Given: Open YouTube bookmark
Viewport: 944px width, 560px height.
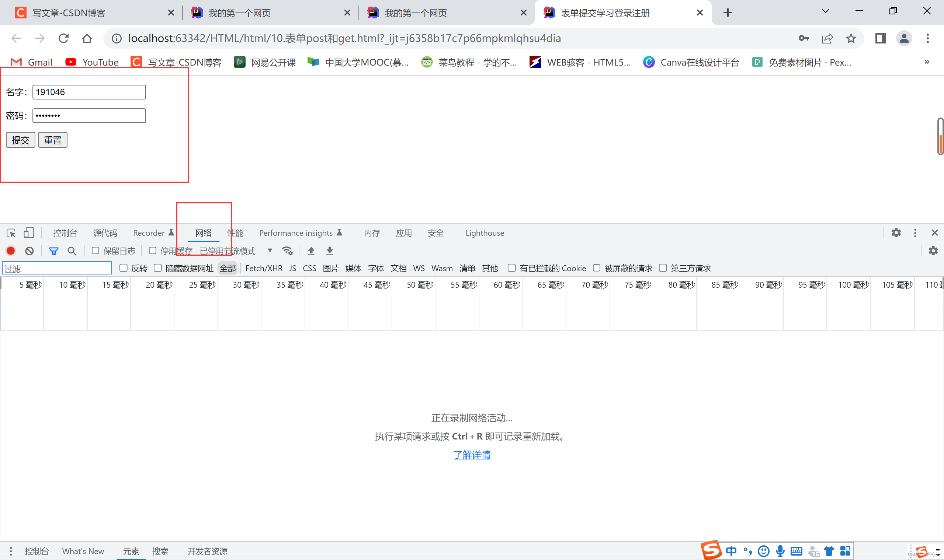Looking at the screenshot, I should click(x=92, y=62).
